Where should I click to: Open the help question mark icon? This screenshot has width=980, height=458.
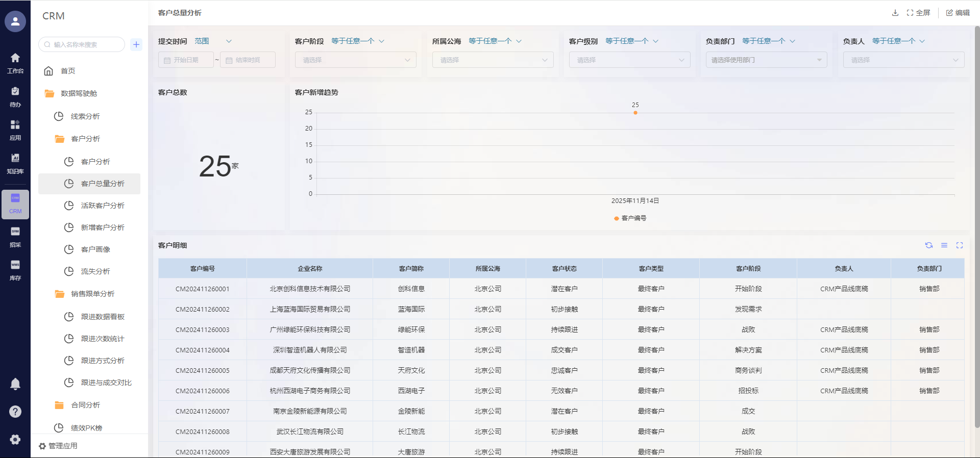coord(15,412)
